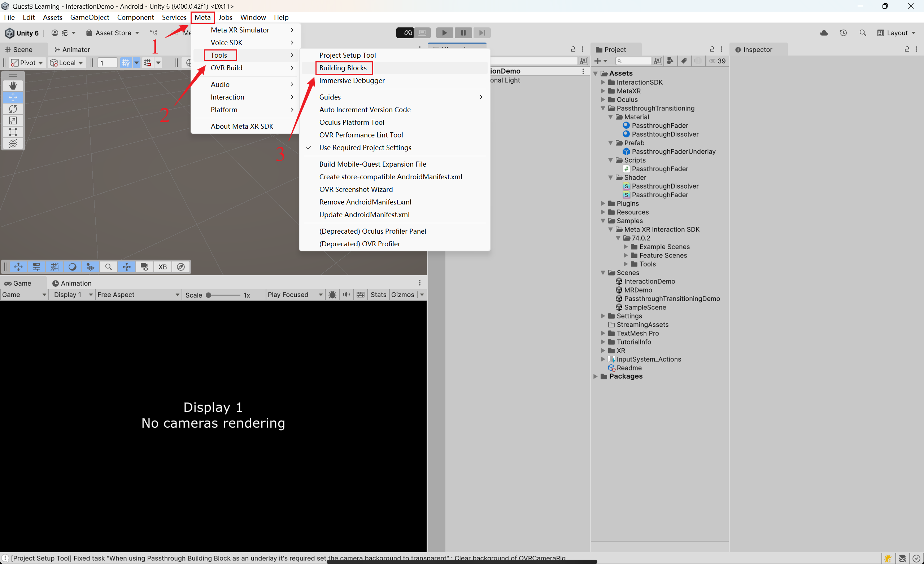Toggle Stats overlay in Game view

point(378,295)
